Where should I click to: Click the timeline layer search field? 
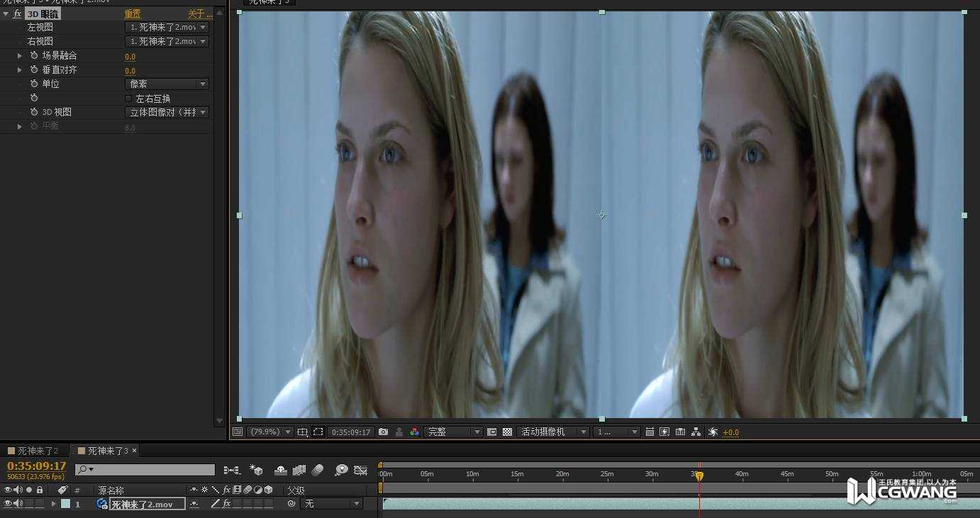[x=145, y=470]
